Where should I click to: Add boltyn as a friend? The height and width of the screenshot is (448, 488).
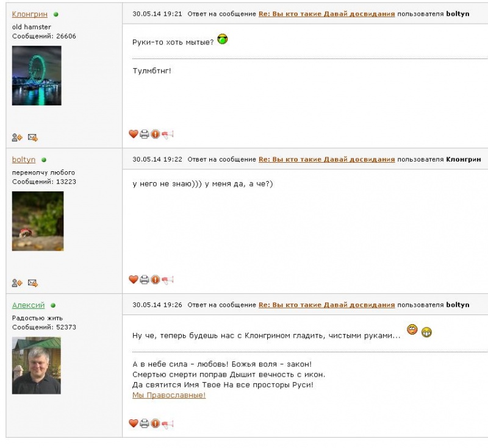coord(17,283)
